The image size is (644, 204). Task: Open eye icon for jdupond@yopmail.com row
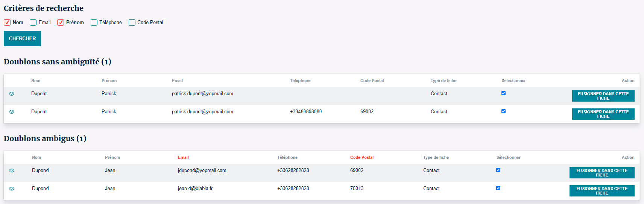tap(12, 171)
